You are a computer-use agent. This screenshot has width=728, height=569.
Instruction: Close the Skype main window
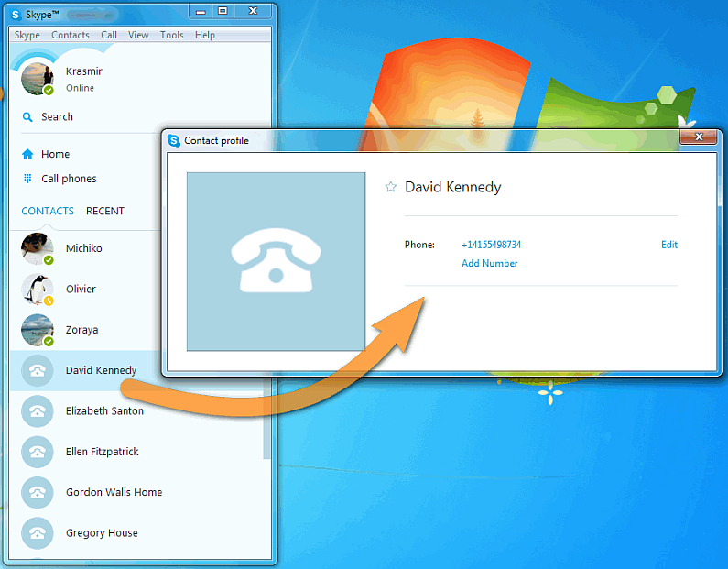[253, 11]
